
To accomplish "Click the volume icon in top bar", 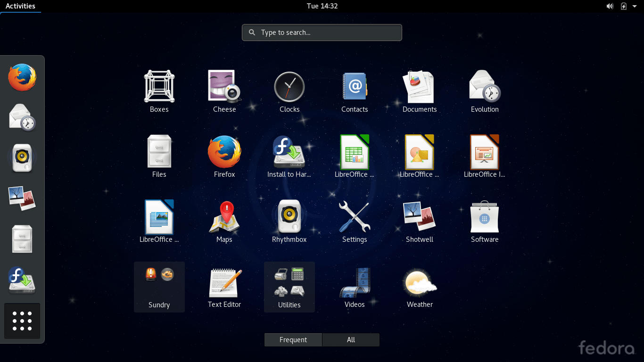I will tap(610, 6).
